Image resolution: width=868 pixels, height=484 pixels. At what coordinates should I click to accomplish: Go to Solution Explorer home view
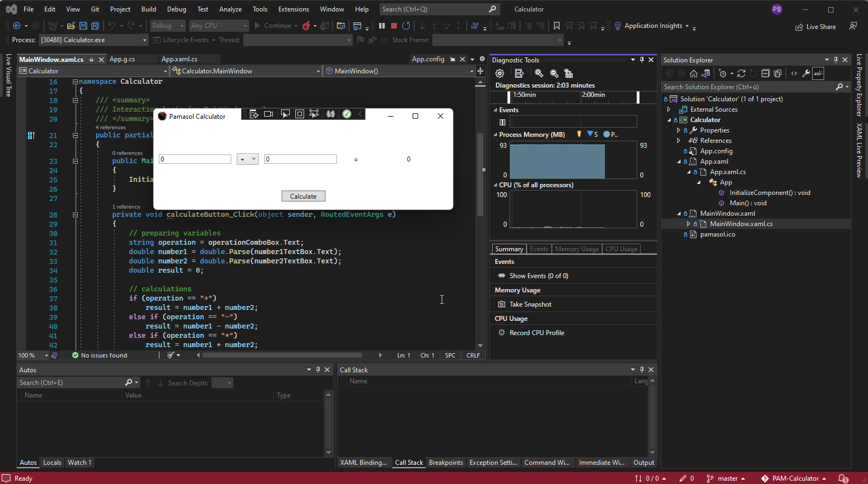(694, 73)
